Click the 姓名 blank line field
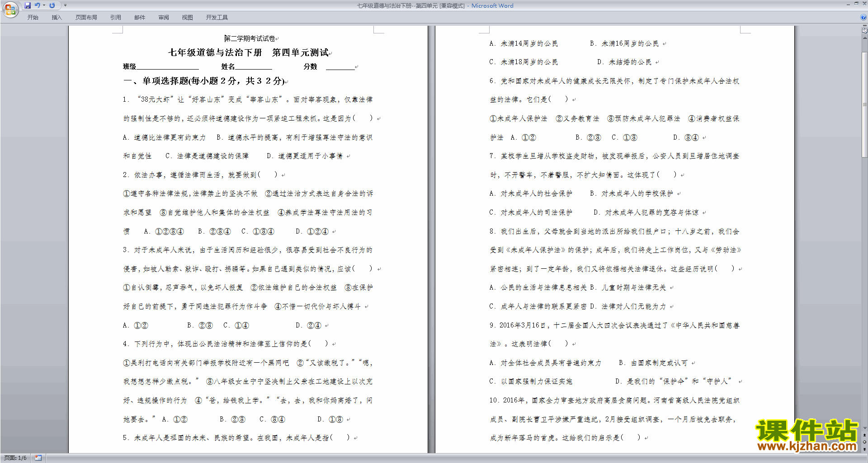This screenshot has width=868, height=463. pyautogui.click(x=253, y=67)
